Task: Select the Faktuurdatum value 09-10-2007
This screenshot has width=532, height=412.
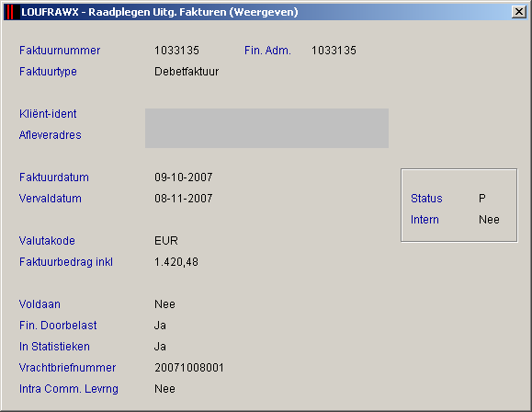Action: click(183, 177)
